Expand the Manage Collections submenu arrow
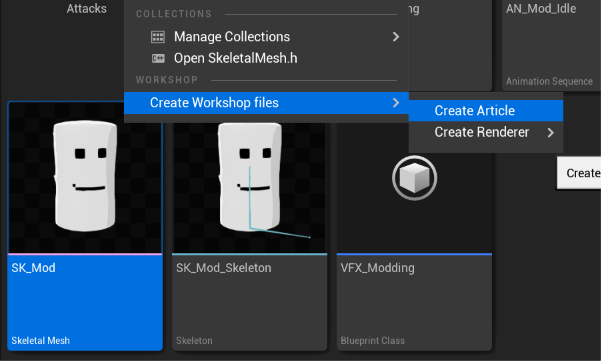 point(396,37)
